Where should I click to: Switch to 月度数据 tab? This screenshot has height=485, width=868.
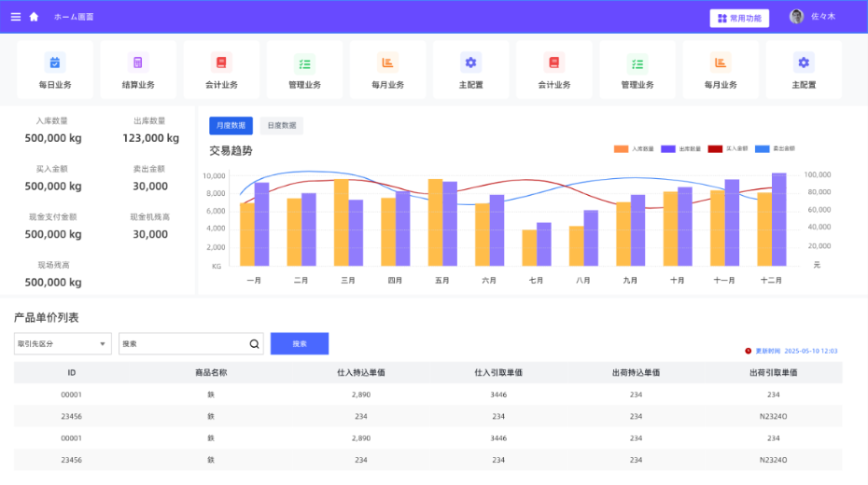(231, 125)
